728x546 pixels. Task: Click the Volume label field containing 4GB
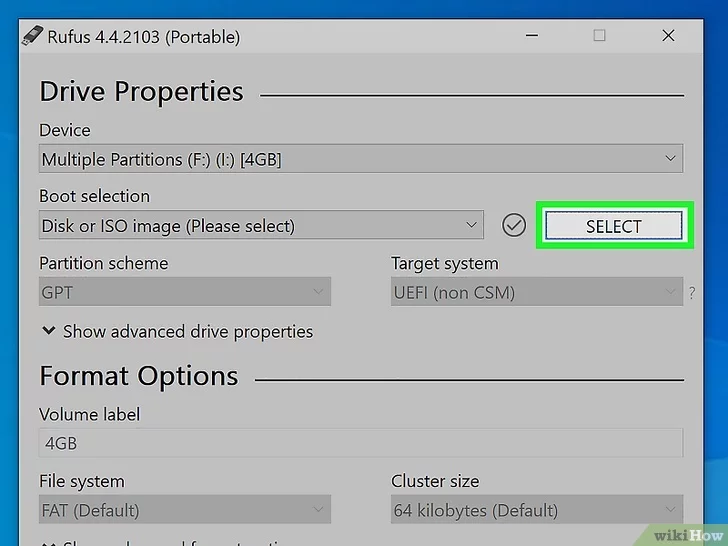click(361, 443)
